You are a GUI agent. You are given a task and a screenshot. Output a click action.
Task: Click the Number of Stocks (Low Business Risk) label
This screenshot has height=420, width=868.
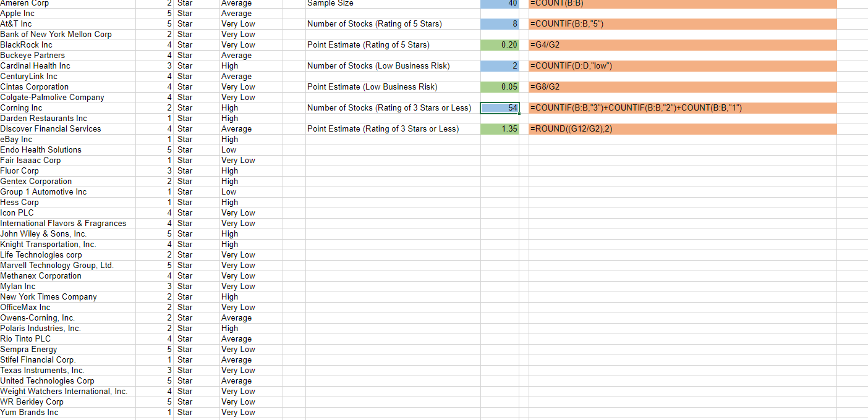click(x=371, y=65)
